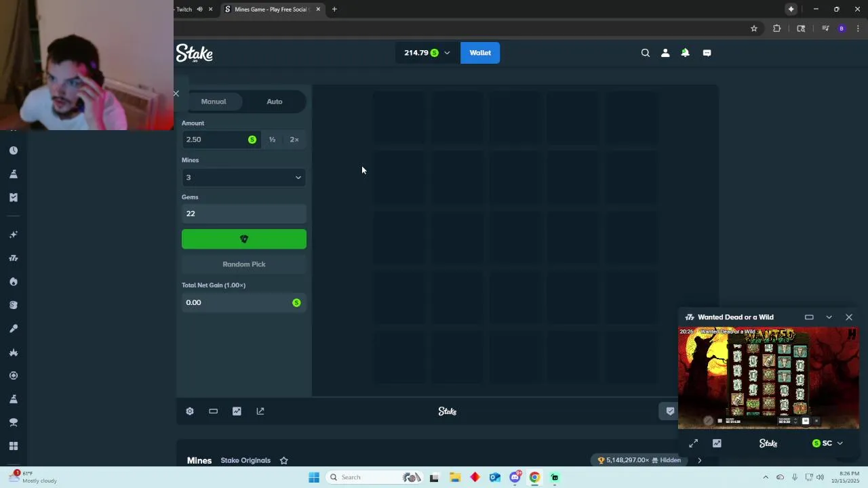Open the user profile icon
This screenshot has height=488, width=868.
click(x=665, y=53)
